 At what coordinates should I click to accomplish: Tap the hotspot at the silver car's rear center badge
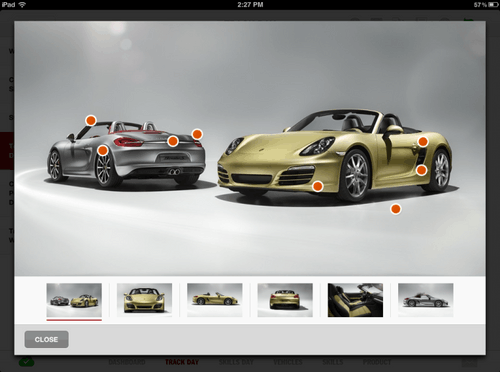click(x=173, y=141)
